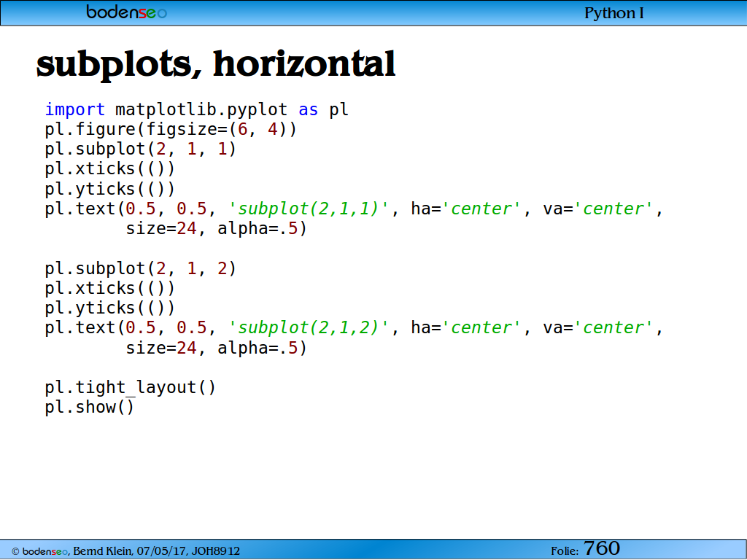This screenshot has height=560, width=747.
Task: Click the 'pl.subplot(2, 1, 1)' code line
Action: tap(141, 149)
